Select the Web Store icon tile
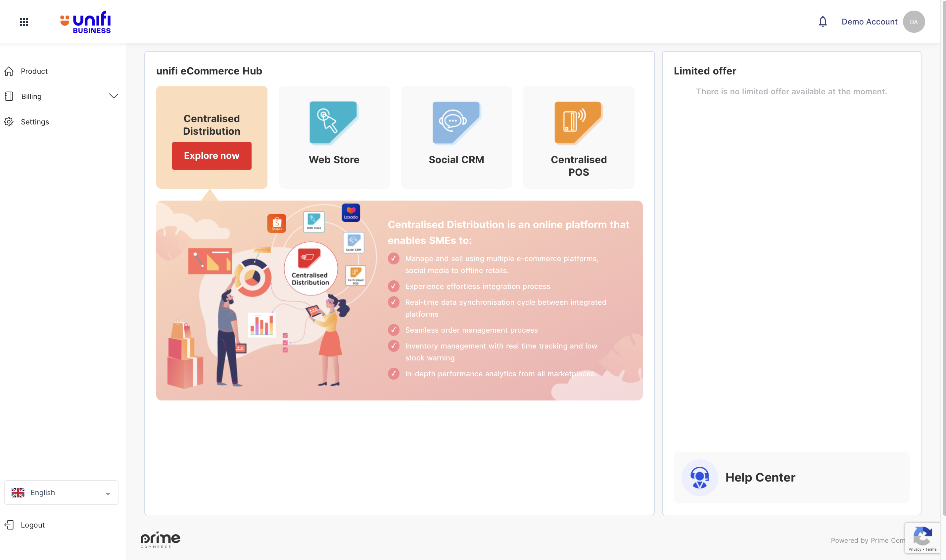The width and height of the screenshot is (946, 560). [x=334, y=123]
